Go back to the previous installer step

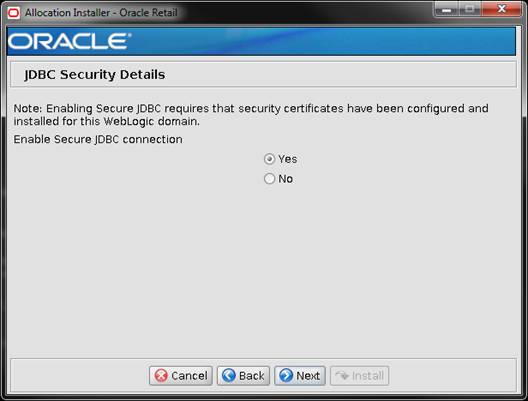(x=243, y=375)
